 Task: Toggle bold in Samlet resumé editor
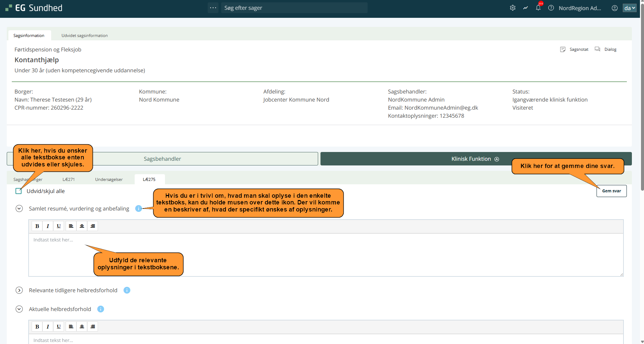(37, 226)
